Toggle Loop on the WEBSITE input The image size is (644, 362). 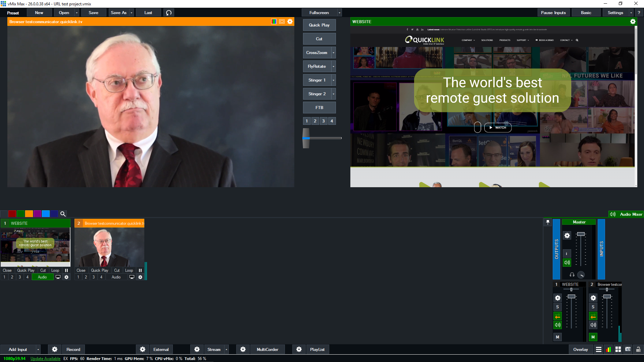click(x=55, y=270)
